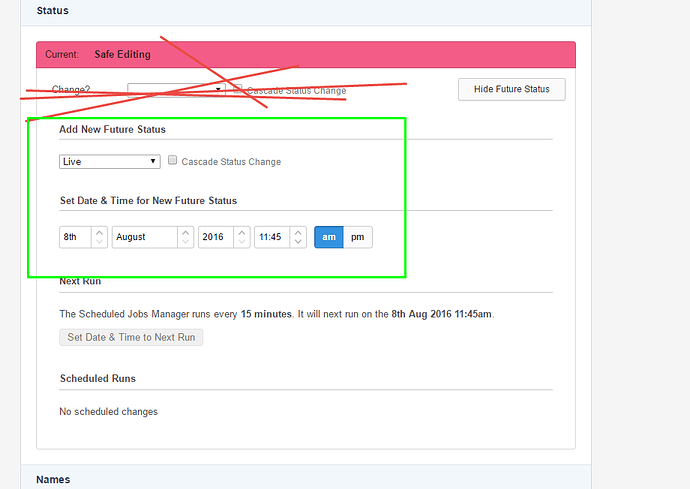Click the month field down arrow

coord(185,243)
